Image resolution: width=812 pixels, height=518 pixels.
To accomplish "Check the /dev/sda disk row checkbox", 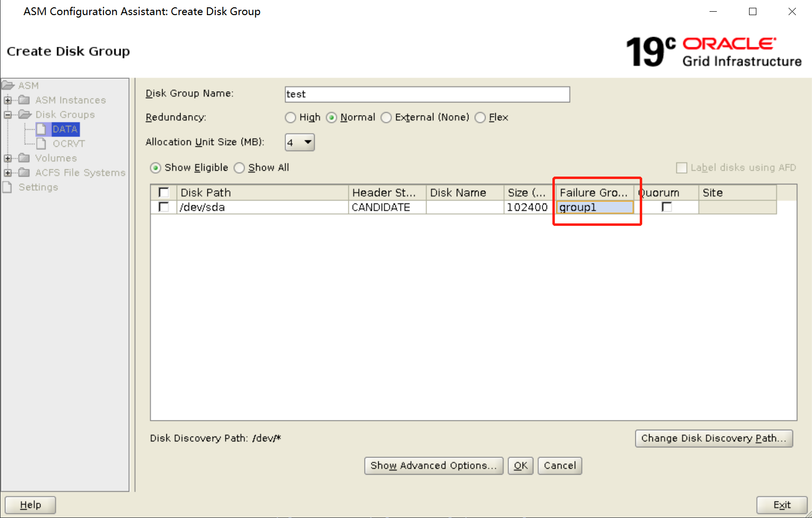I will click(x=163, y=207).
